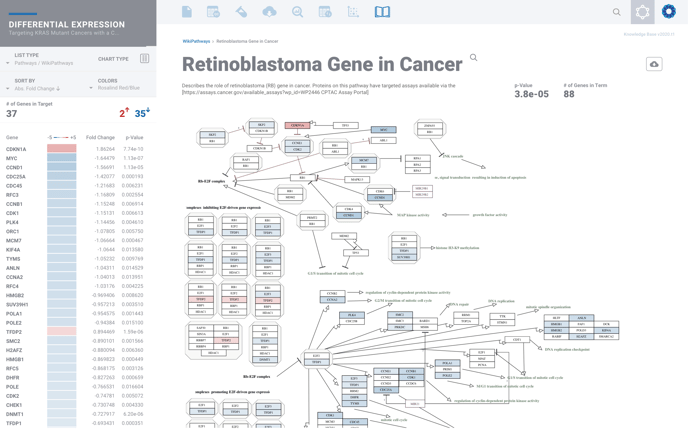Click the cloud download toolbar icon

pyautogui.click(x=269, y=12)
